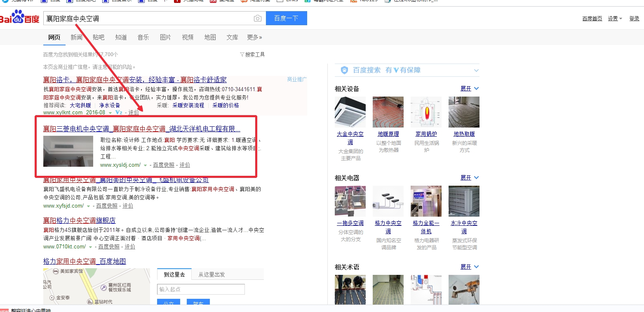Switch to the 文库 tab

[x=232, y=37]
